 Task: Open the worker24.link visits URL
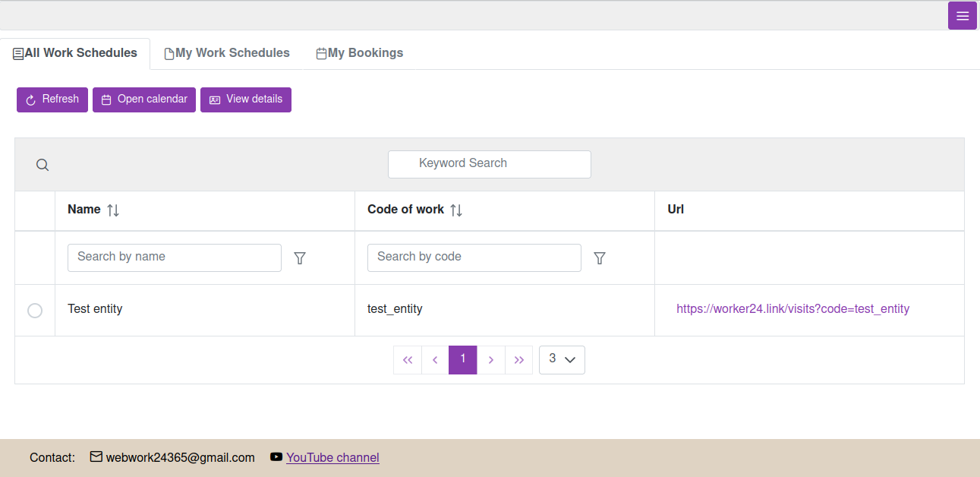(793, 308)
